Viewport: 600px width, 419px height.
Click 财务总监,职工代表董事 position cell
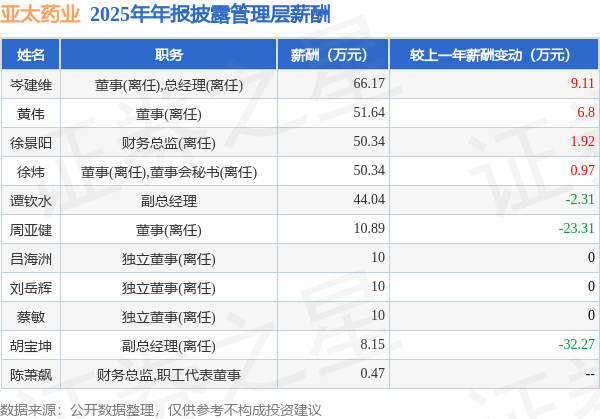tap(169, 375)
